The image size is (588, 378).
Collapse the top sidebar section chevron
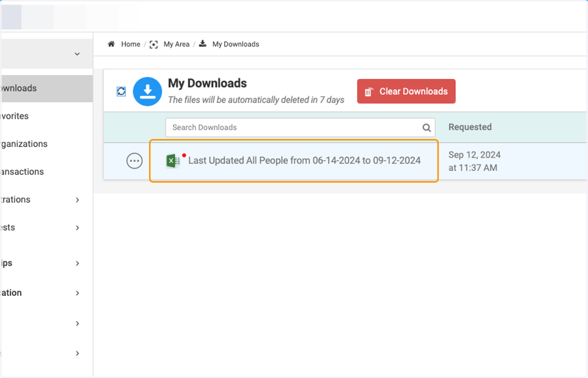(77, 54)
